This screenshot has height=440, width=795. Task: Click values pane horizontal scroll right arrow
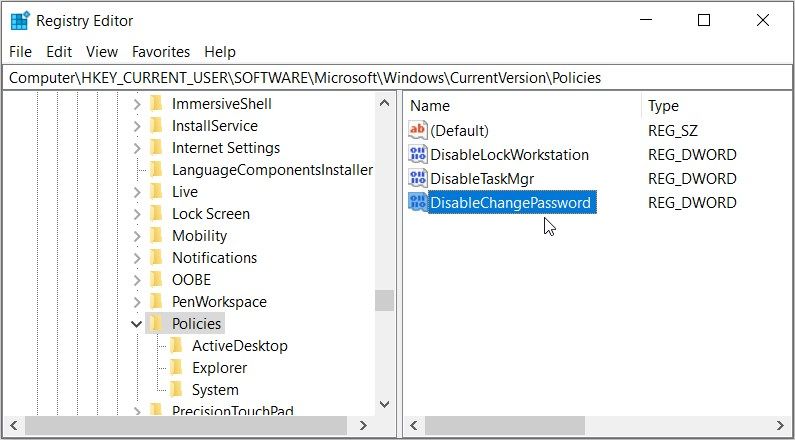click(780, 425)
